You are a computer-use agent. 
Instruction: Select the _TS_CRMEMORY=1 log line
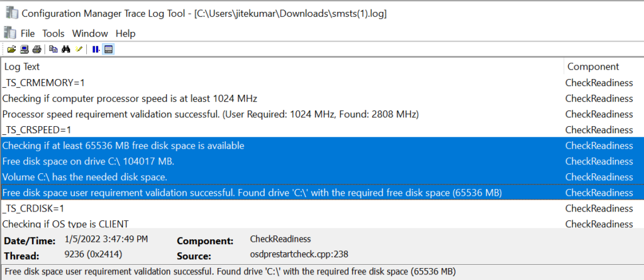point(322,83)
